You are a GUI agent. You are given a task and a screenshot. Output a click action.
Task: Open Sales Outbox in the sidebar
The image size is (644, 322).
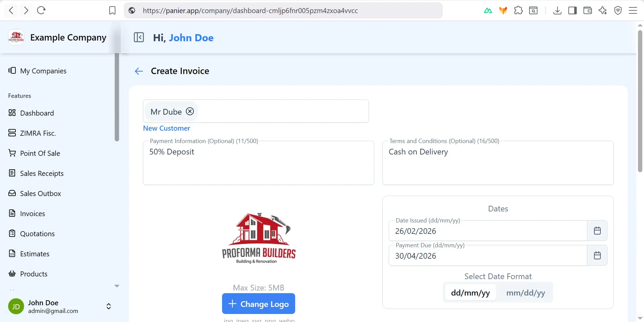35,193
